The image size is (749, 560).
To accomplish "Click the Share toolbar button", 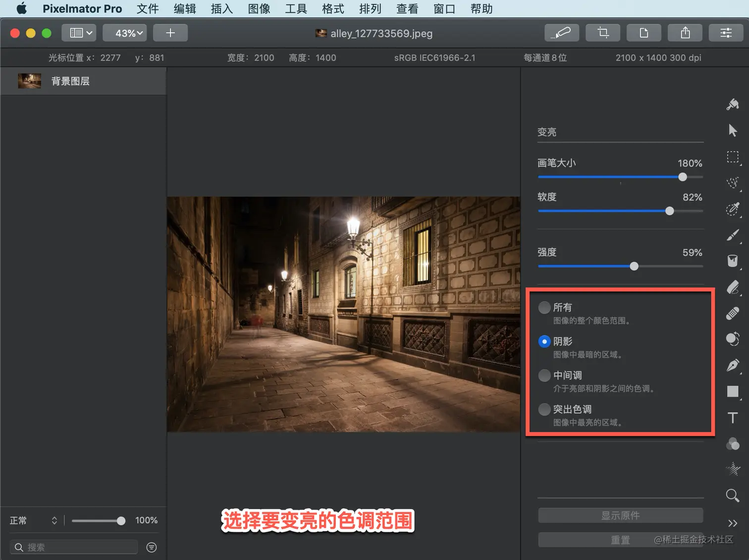I will (685, 33).
